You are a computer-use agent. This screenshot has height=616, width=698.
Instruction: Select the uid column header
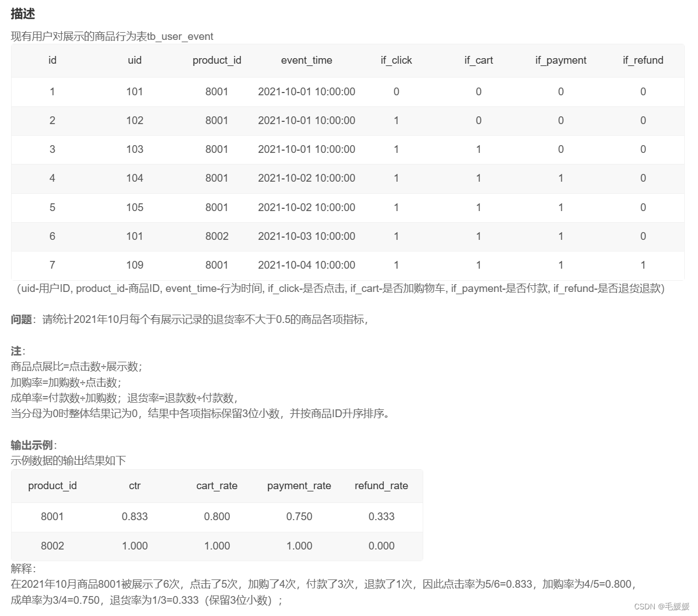[134, 60]
